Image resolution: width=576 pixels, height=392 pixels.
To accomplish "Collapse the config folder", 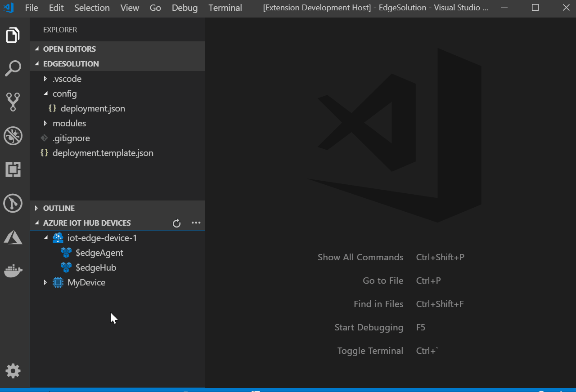I will click(45, 94).
